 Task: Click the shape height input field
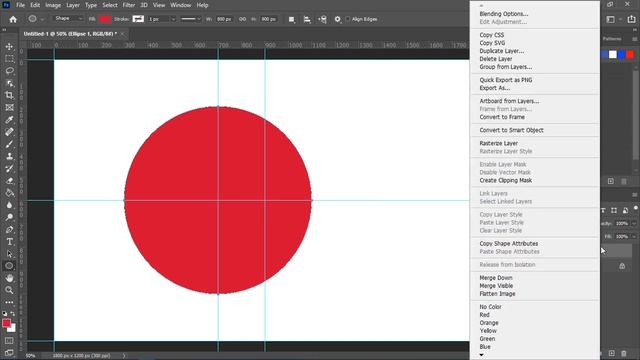pyautogui.click(x=268, y=19)
